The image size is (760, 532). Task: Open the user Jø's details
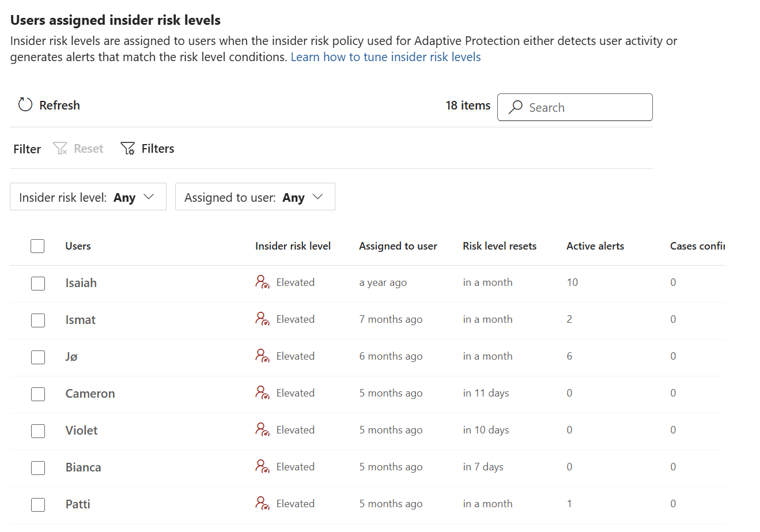coord(71,357)
